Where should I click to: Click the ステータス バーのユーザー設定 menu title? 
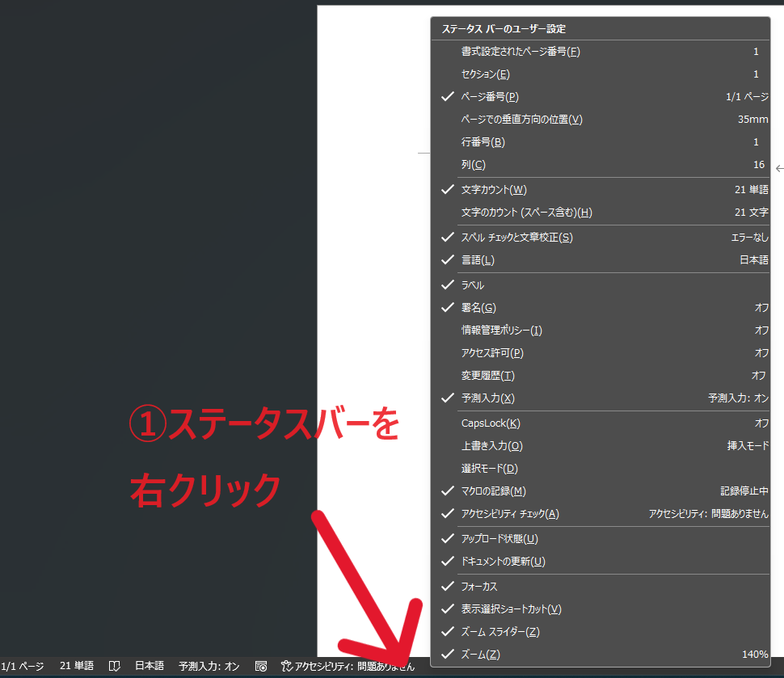[x=504, y=29]
